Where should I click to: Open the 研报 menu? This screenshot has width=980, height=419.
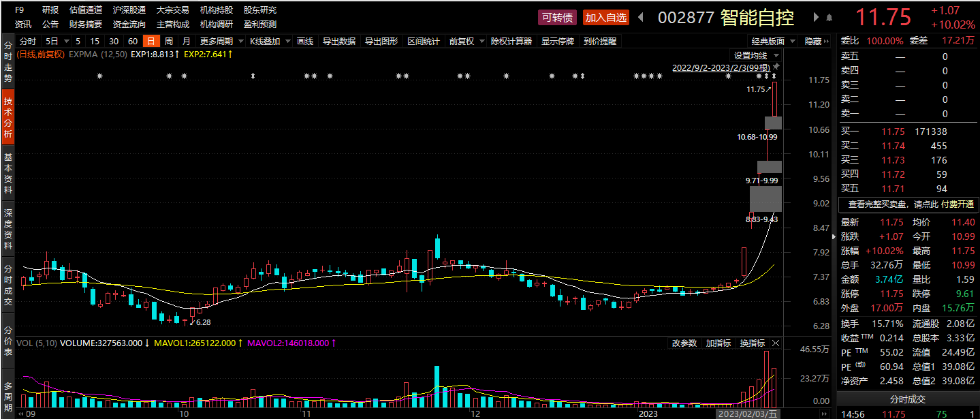(x=50, y=10)
